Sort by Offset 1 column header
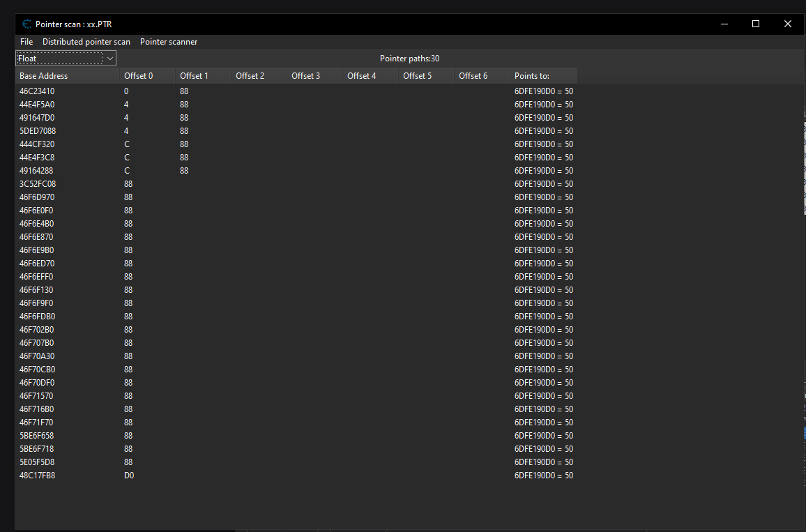 [x=203, y=75]
